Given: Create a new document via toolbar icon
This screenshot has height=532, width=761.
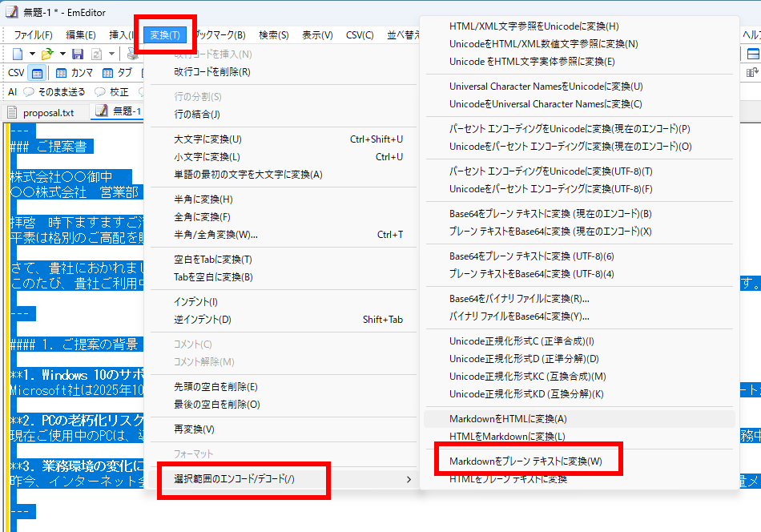Looking at the screenshot, I should [19, 54].
